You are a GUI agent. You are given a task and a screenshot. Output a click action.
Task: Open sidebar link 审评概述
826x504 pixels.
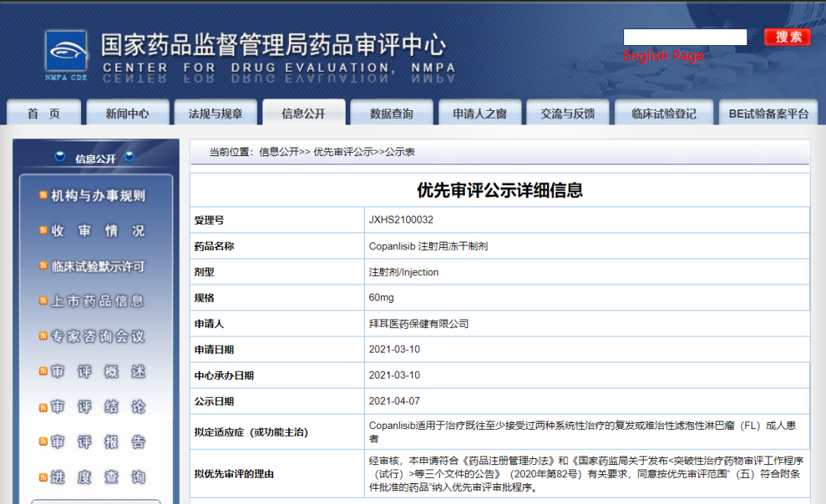tap(98, 372)
